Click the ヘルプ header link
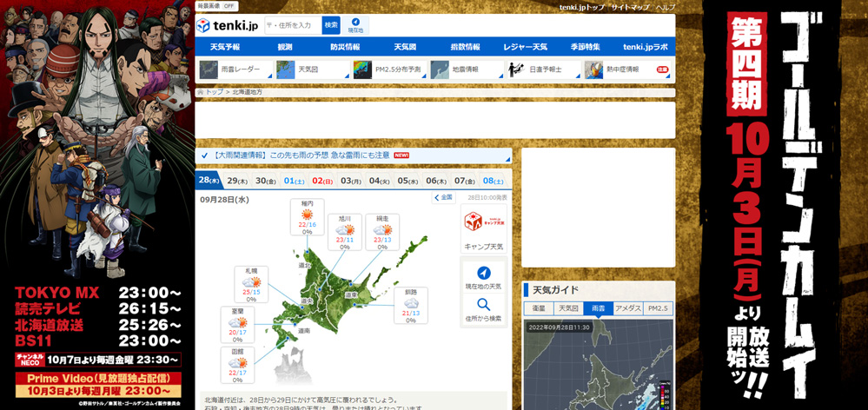The height and width of the screenshot is (410, 868). click(x=666, y=7)
